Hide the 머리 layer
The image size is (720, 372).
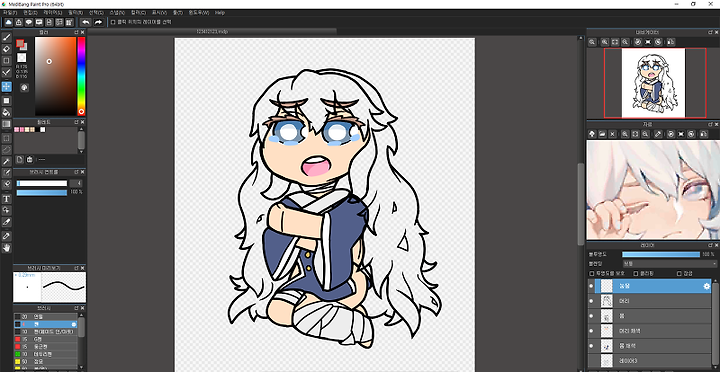(x=591, y=301)
